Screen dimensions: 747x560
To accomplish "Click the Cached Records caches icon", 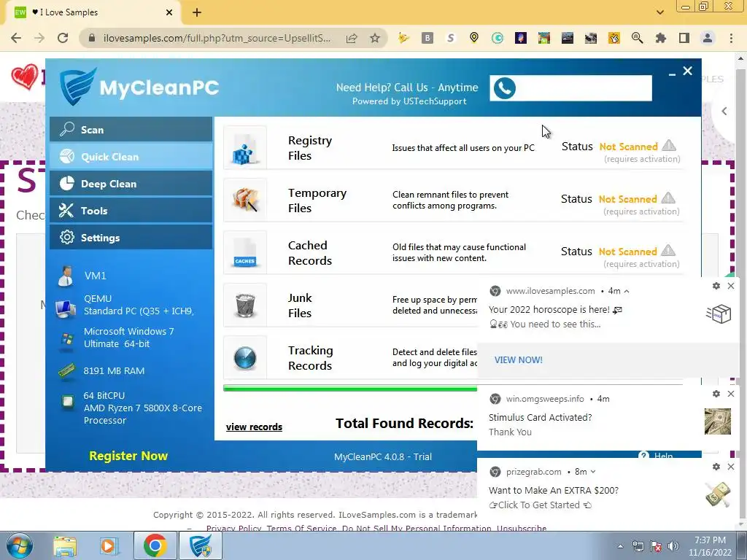I will coord(245,252).
